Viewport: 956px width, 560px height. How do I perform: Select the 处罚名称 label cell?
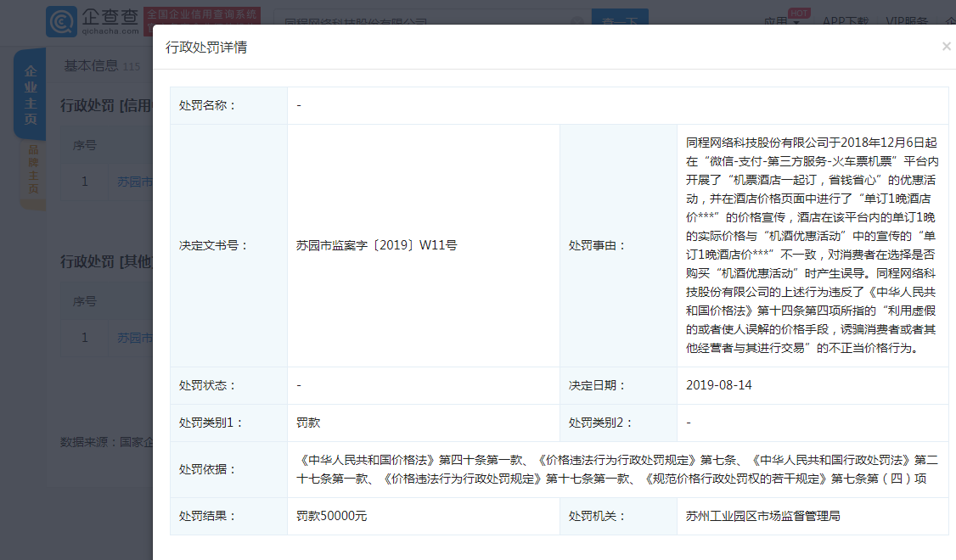(228, 105)
